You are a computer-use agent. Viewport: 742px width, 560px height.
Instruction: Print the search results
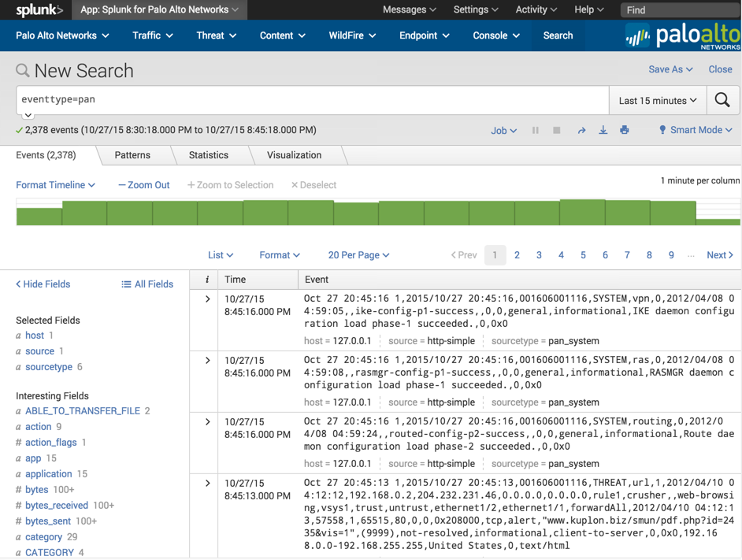624,131
